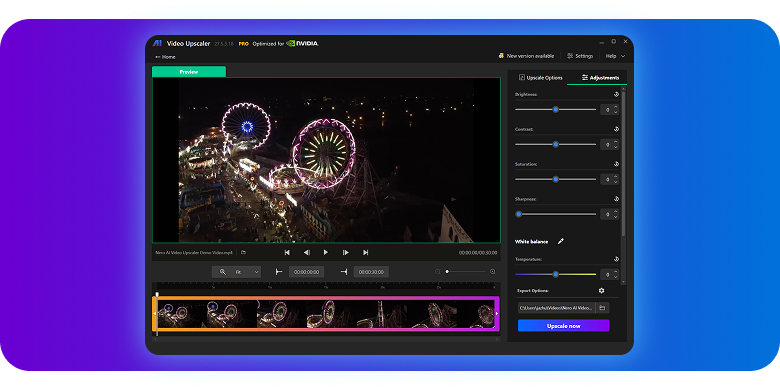The width and height of the screenshot is (780, 390).
Task: Step forward one frame
Action: [x=346, y=253]
